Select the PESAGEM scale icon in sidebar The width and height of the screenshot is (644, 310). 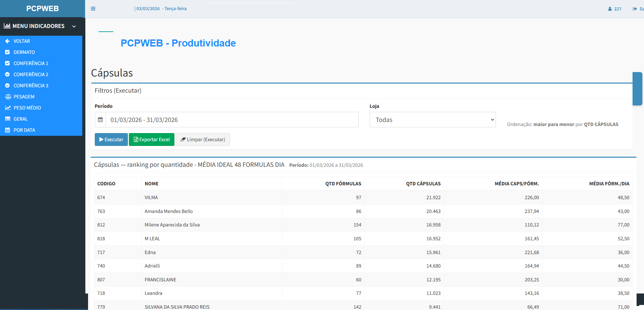pyautogui.click(x=8, y=97)
